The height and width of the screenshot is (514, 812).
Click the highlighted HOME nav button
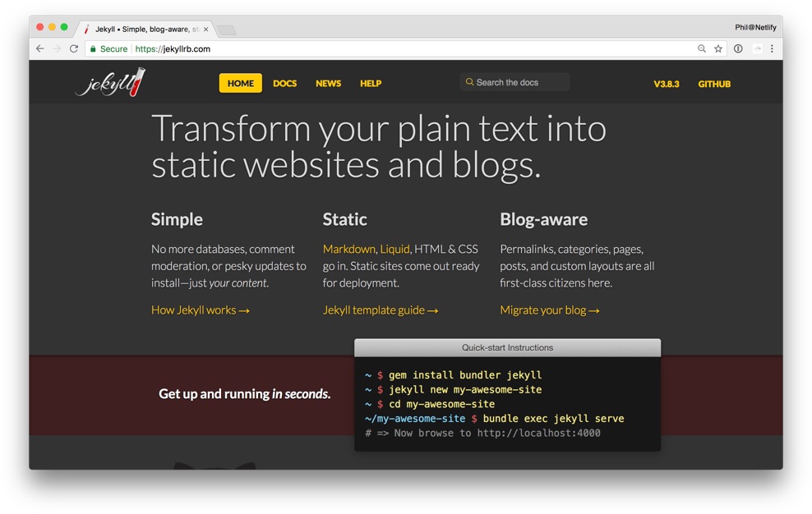point(241,84)
